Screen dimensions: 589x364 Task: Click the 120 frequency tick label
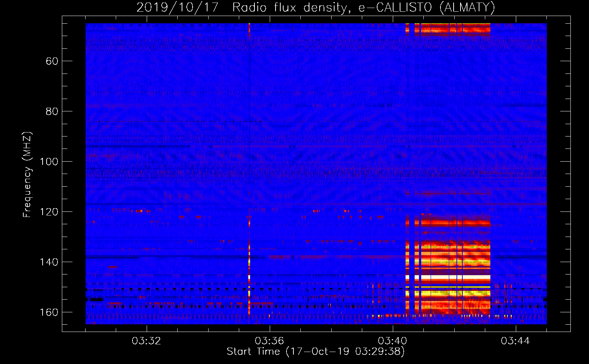click(x=49, y=212)
